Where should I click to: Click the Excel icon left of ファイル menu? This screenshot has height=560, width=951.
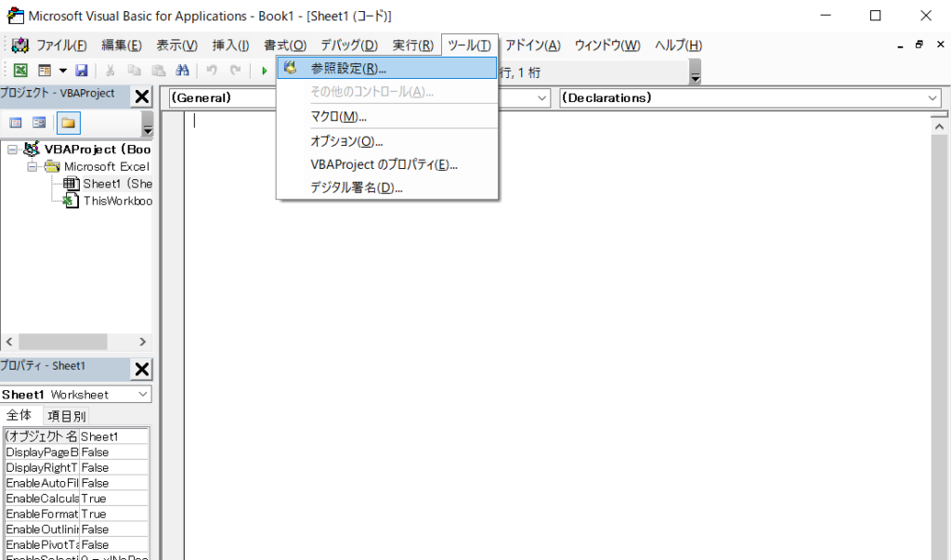20,45
